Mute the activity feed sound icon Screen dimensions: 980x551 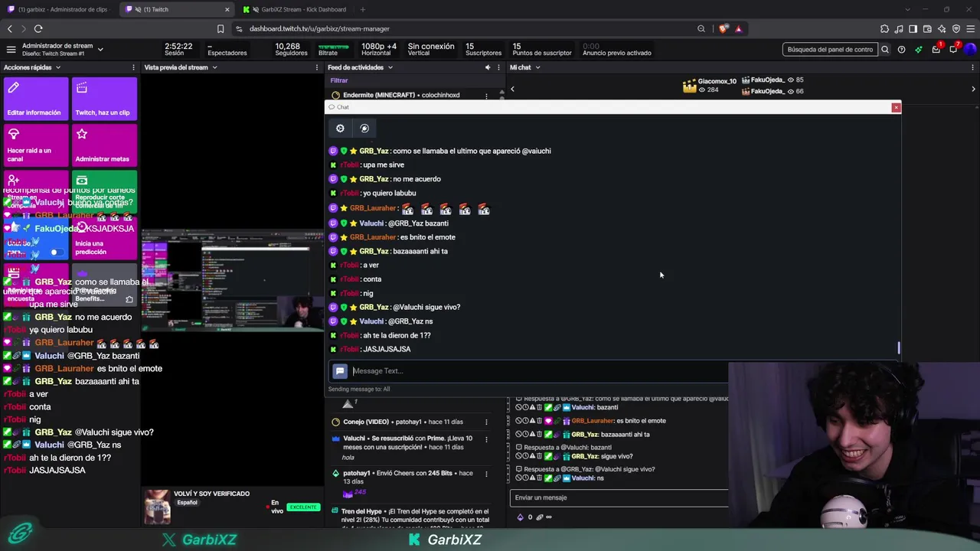[x=488, y=67]
